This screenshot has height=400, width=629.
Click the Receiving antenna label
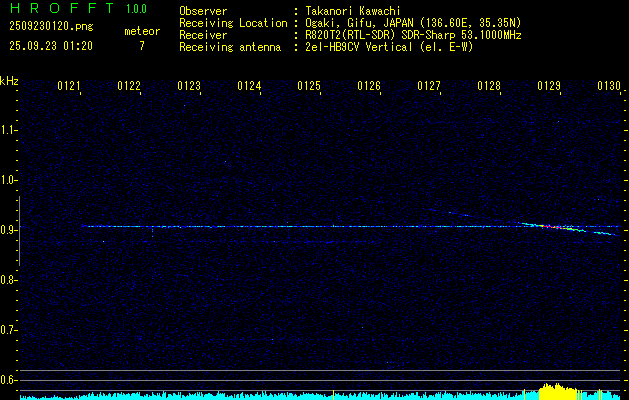(x=230, y=47)
